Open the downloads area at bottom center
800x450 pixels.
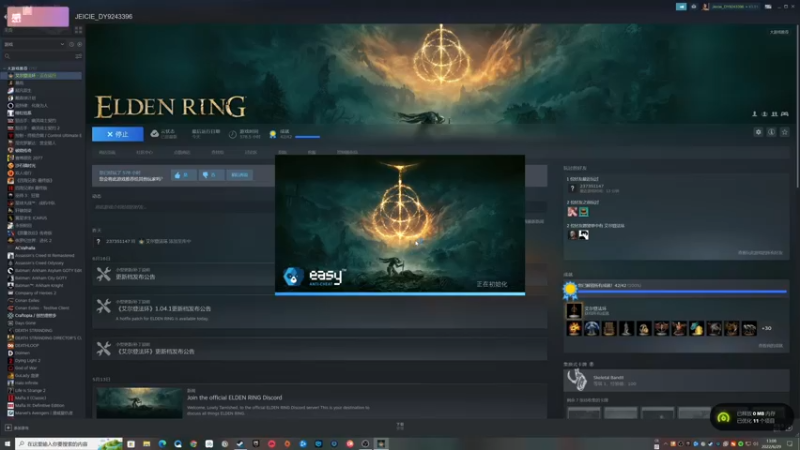[400, 426]
